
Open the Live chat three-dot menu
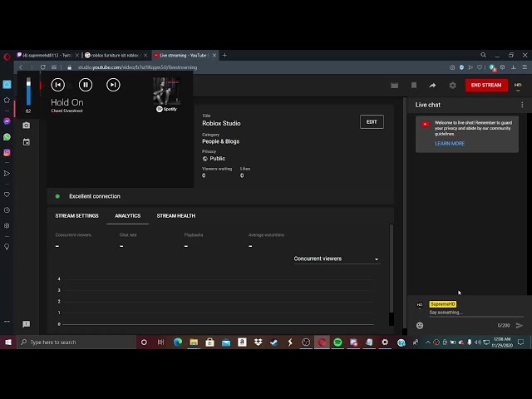click(522, 105)
